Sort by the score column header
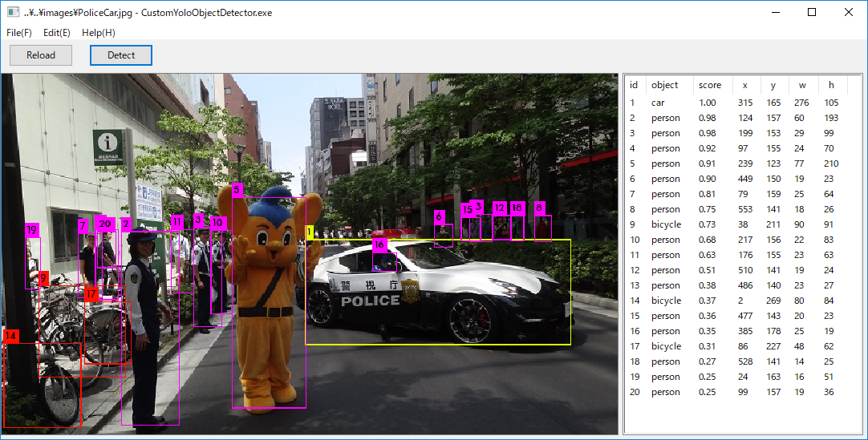 (713, 85)
